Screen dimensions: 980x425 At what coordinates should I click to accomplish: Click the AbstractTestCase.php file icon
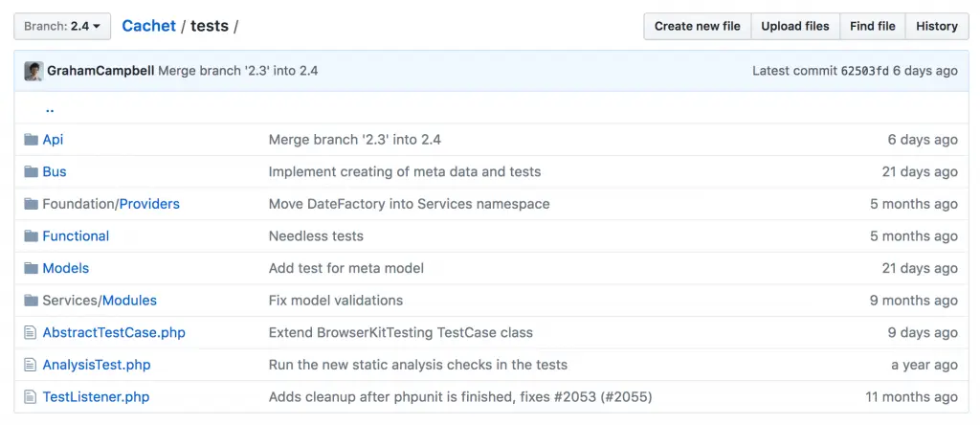click(31, 333)
